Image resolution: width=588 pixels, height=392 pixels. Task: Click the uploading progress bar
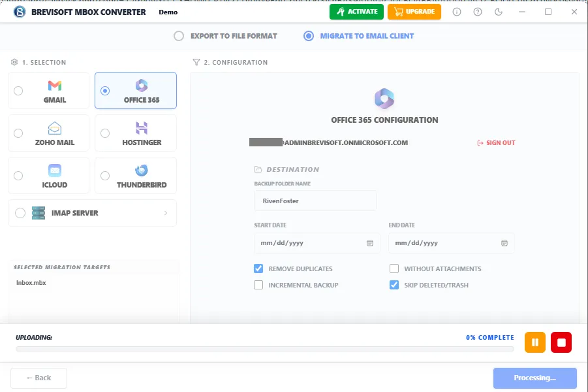point(265,349)
